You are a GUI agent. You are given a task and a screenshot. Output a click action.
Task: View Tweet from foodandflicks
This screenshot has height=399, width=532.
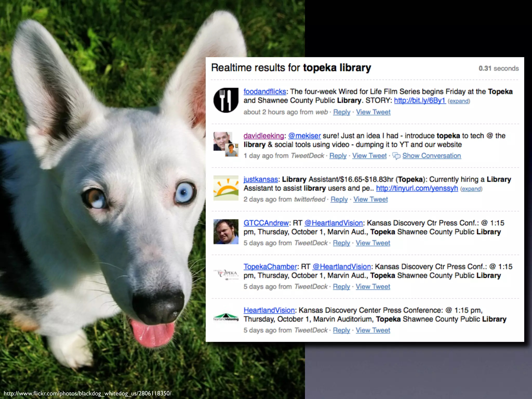click(x=373, y=112)
